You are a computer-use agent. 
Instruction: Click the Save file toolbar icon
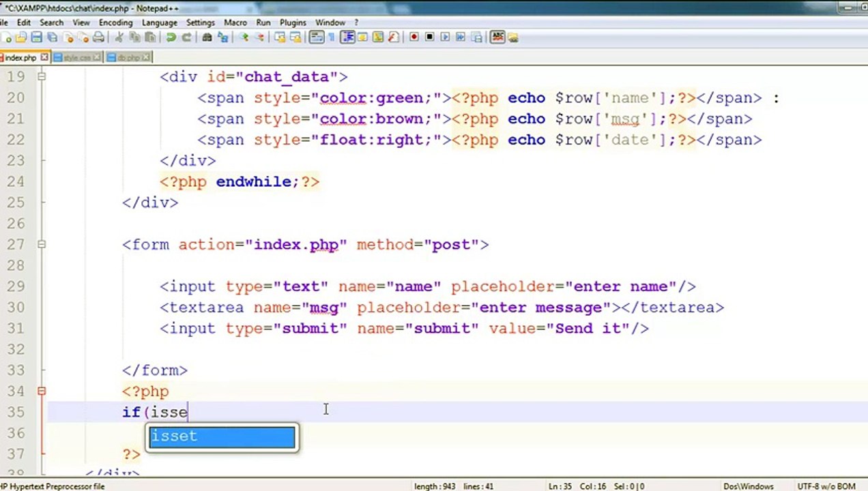(x=37, y=38)
